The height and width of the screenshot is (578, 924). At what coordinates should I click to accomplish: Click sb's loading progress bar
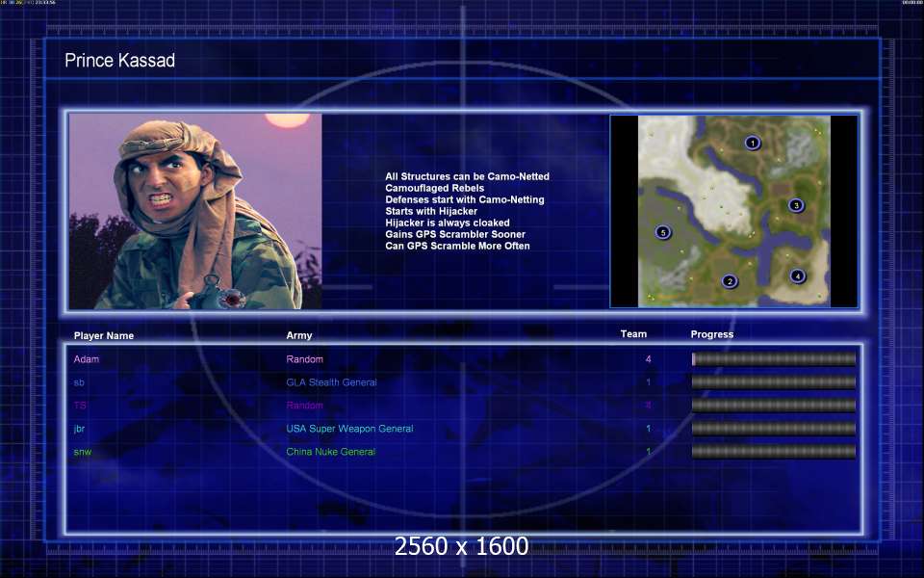773,382
